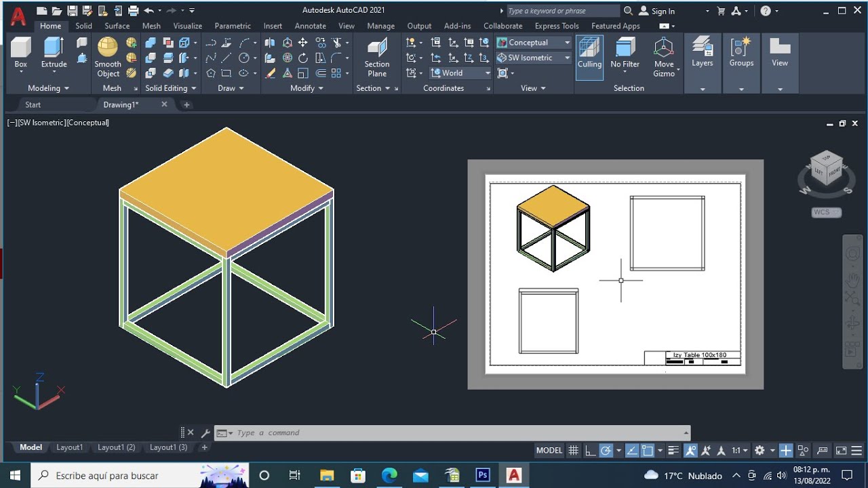
Task: Open the World UCS dropdown
Action: (460, 73)
